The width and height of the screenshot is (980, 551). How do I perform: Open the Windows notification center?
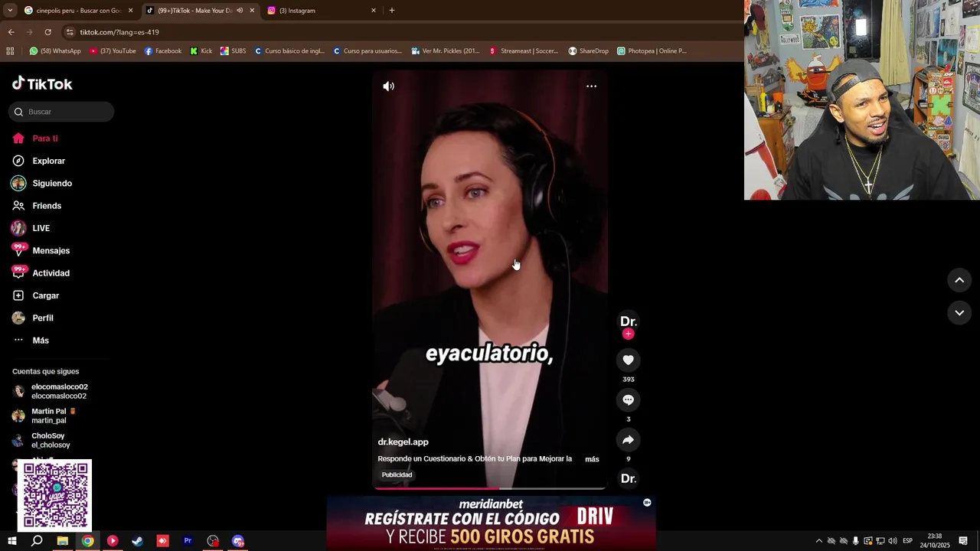click(963, 541)
